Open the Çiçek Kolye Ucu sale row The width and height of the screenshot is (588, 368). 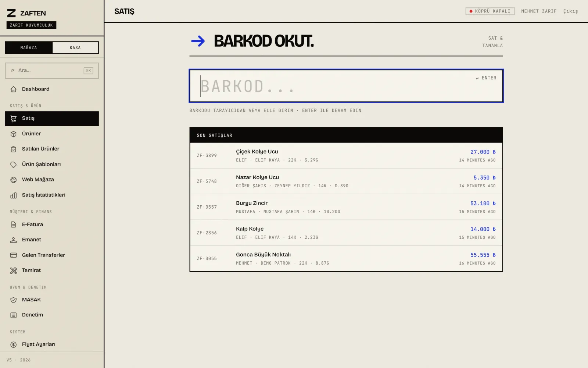tap(346, 156)
